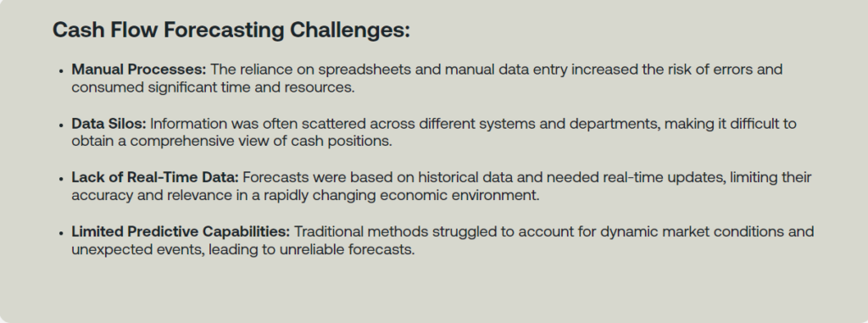The image size is (868, 323).
Task: Click the bold Data Silos label
Action: [x=109, y=124]
